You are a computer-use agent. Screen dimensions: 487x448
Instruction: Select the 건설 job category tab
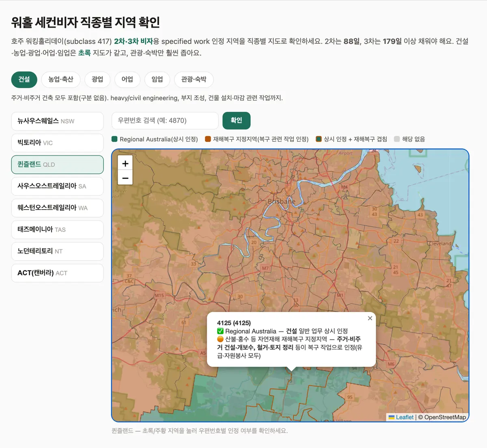pos(24,79)
